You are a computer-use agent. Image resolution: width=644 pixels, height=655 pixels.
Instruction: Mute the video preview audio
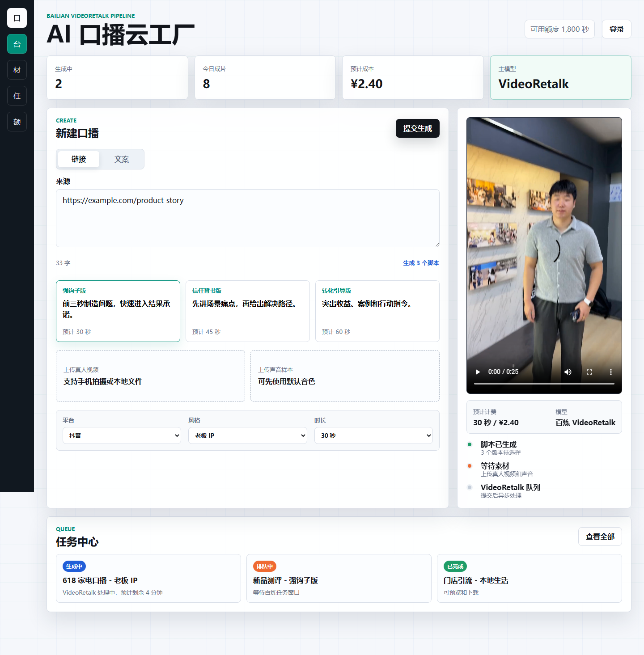(x=568, y=372)
